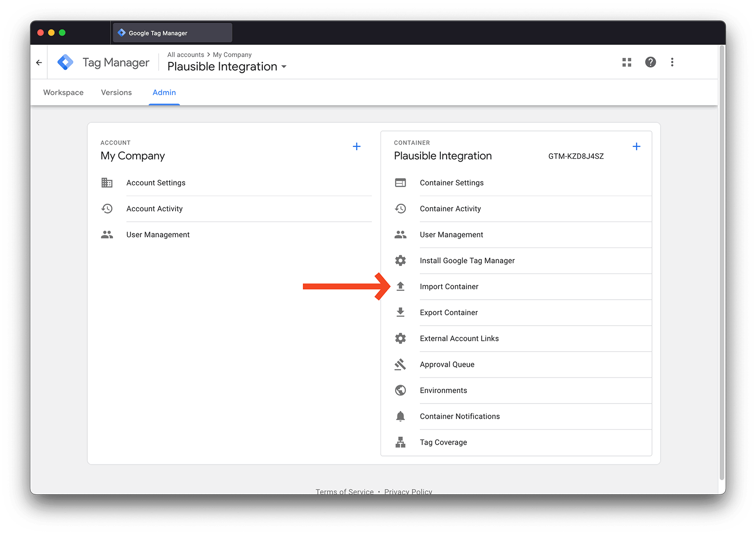The width and height of the screenshot is (756, 534).
Task: Click the Container Notifications bell icon
Action: pyautogui.click(x=400, y=416)
